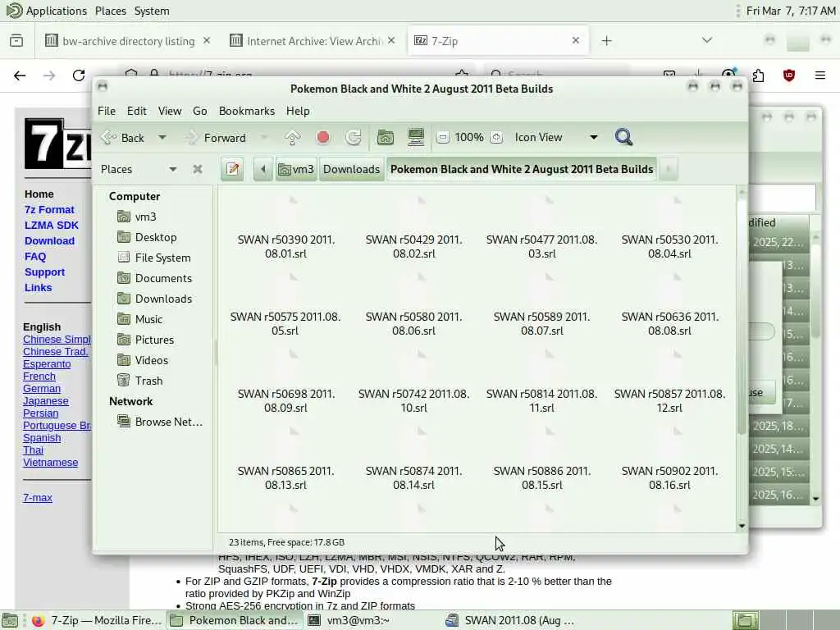Image resolution: width=840 pixels, height=630 pixels.
Task: Click the 7z Format link
Action: click(49, 210)
